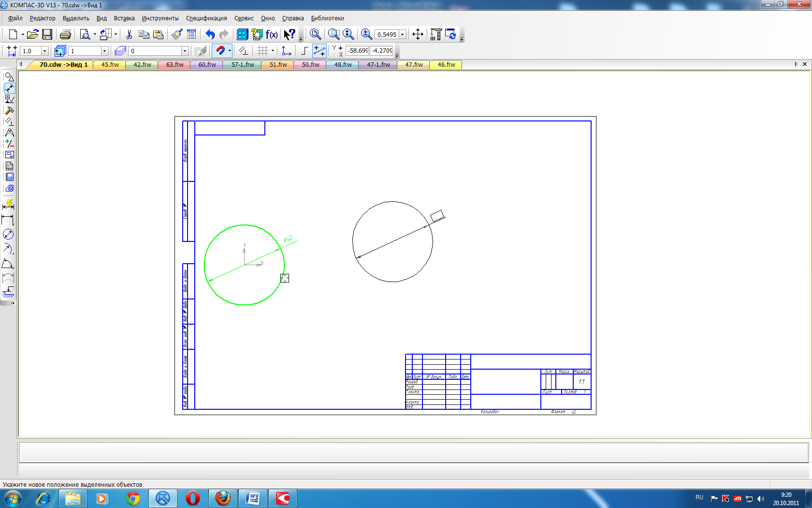This screenshot has height=508, width=812.
Task: Close the current document tab with X
Action: coord(805,64)
